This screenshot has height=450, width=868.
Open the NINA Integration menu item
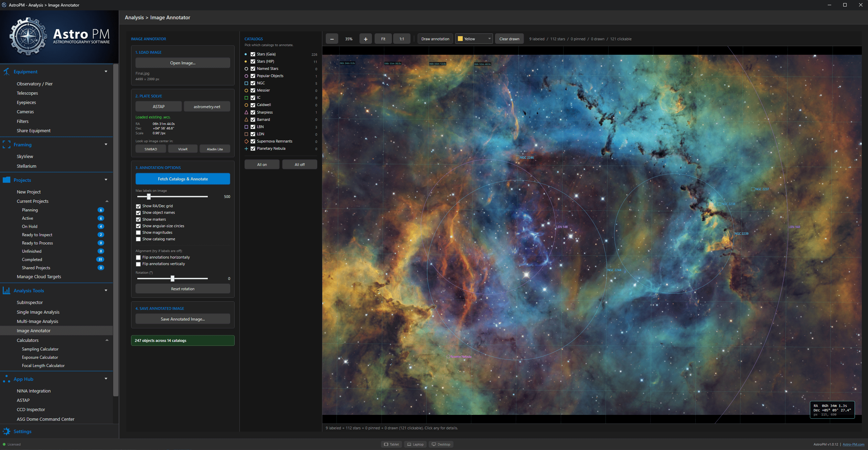tap(34, 391)
